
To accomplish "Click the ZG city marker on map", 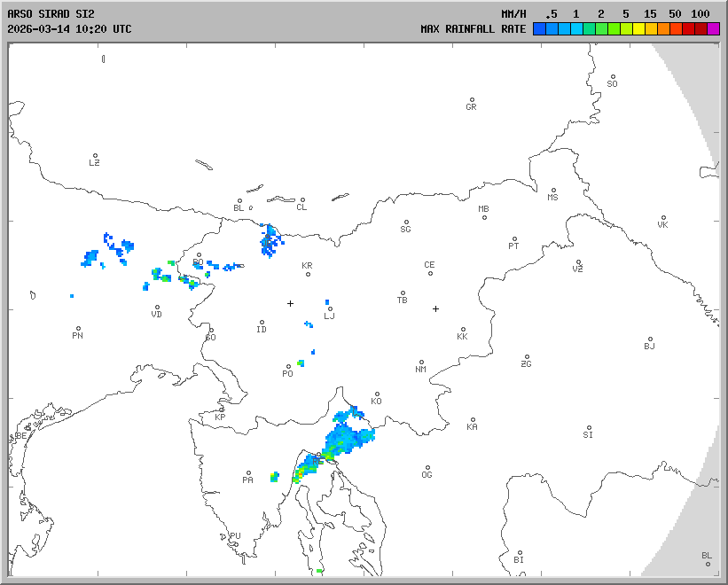I will [527, 357].
